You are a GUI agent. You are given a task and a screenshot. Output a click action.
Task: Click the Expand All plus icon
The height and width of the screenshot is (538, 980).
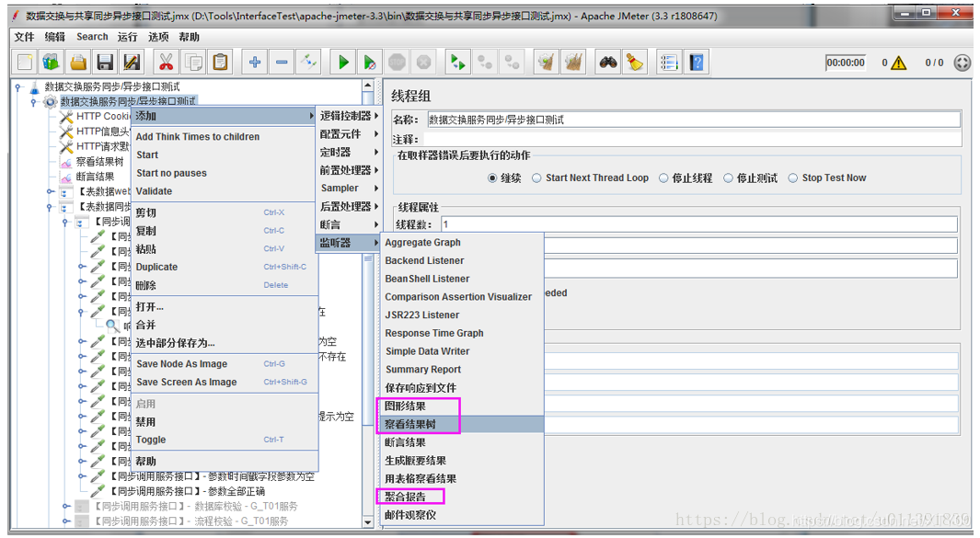[x=254, y=62]
